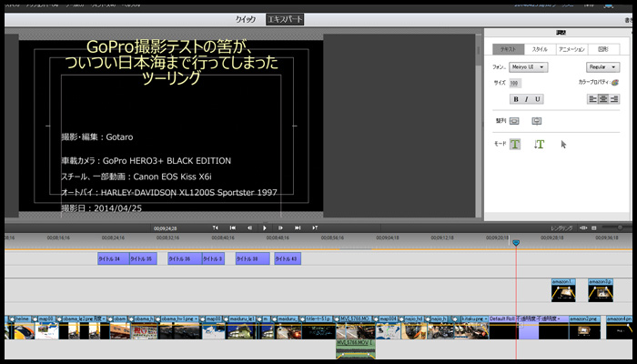
Task: Toggle bold text formatting
Action: click(x=516, y=99)
